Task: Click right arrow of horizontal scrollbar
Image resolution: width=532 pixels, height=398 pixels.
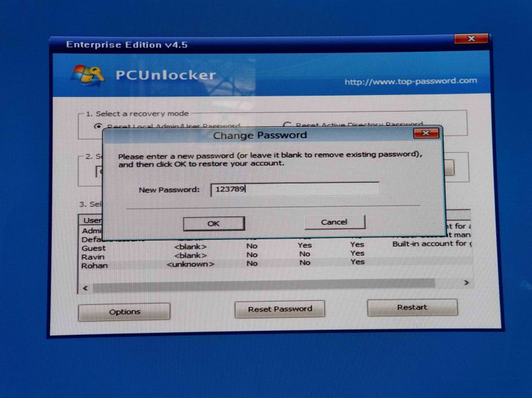Action: coord(467,282)
